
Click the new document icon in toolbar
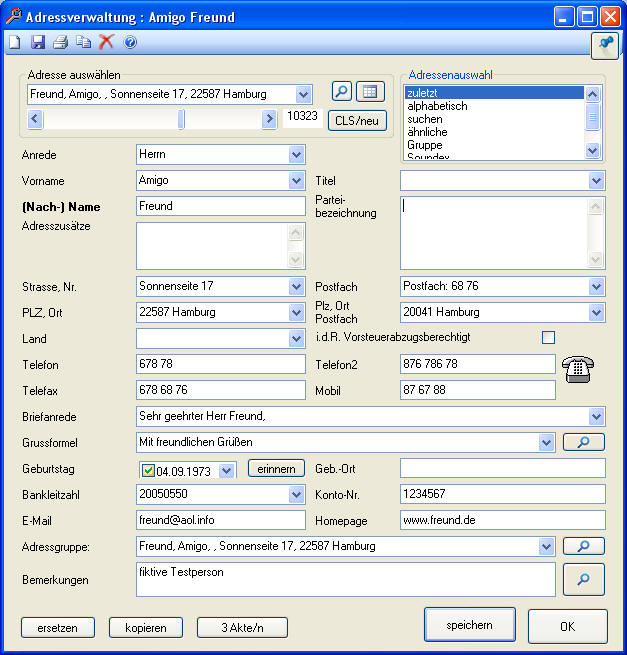point(14,42)
